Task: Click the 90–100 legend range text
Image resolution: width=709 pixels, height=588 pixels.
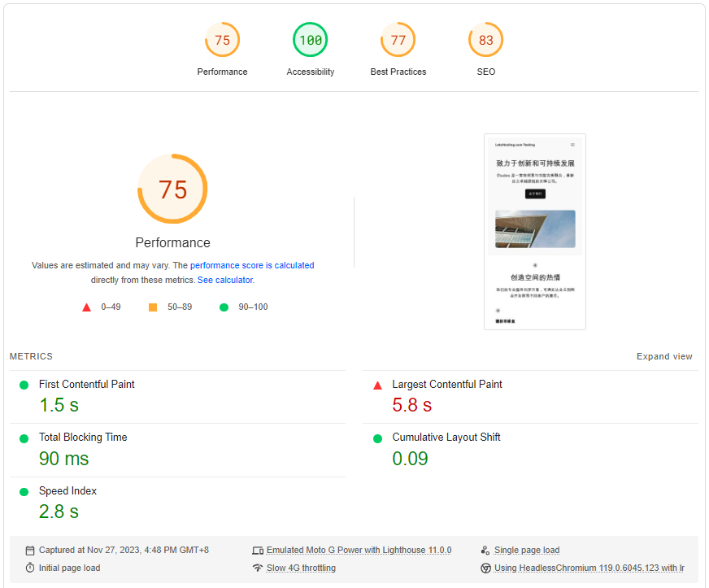Action: click(x=253, y=307)
